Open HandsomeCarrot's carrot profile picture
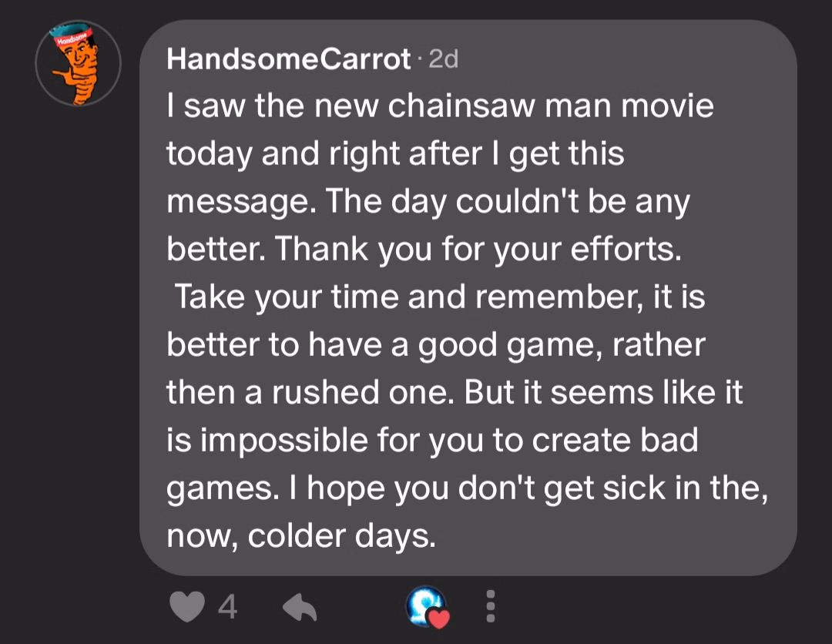Image resolution: width=832 pixels, height=644 pixels. click(x=79, y=63)
